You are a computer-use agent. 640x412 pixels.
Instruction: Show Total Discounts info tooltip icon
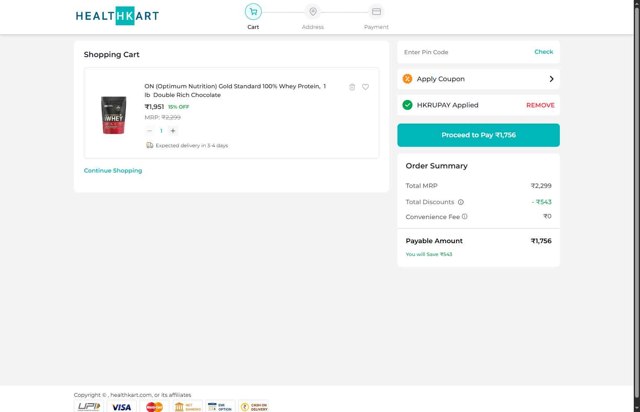[x=461, y=202]
